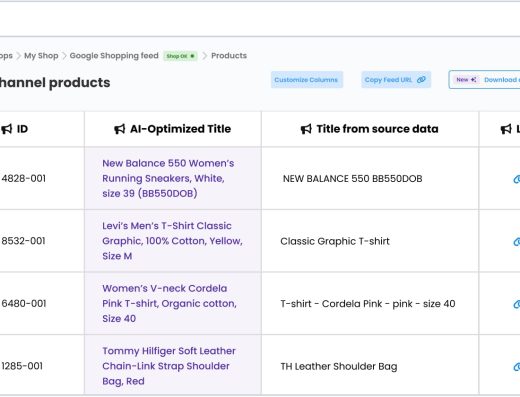Click source title TH Leather Shoulder Bag
Viewport: 520px width, 397px height.
(x=339, y=366)
